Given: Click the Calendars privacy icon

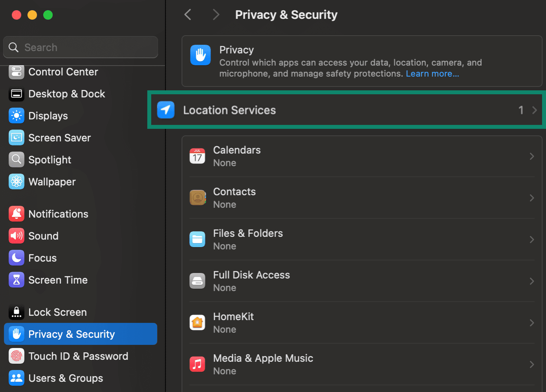Looking at the screenshot, I should 197,156.
